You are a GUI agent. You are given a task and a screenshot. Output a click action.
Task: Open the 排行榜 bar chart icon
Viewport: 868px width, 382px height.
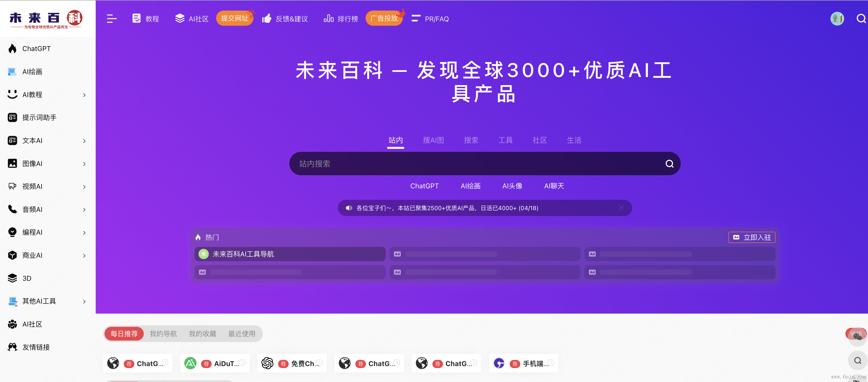pos(328,19)
